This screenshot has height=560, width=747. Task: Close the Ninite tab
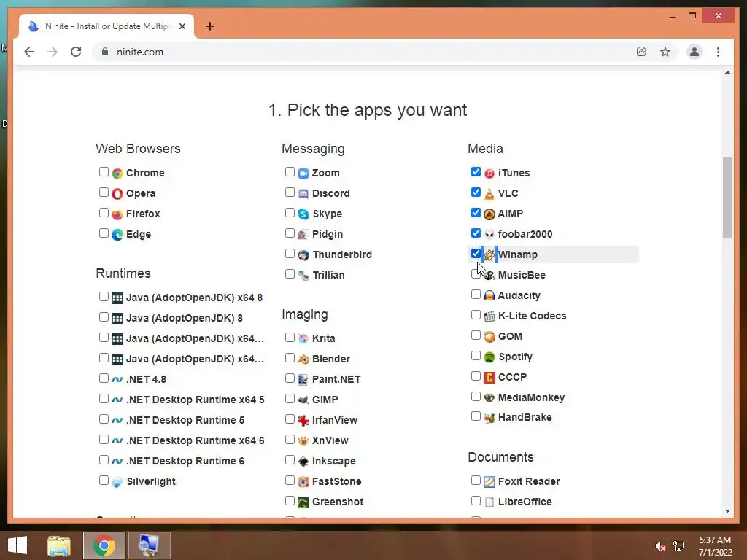coord(182,26)
